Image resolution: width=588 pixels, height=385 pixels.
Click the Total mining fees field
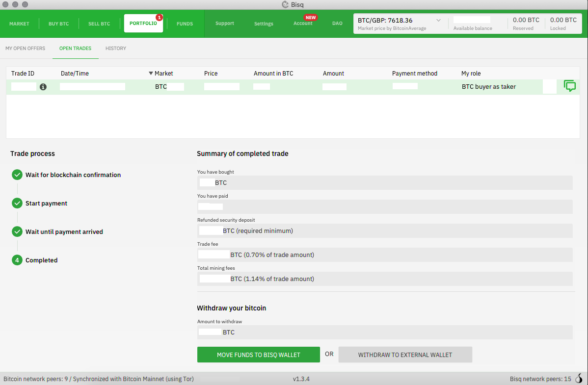pos(385,279)
